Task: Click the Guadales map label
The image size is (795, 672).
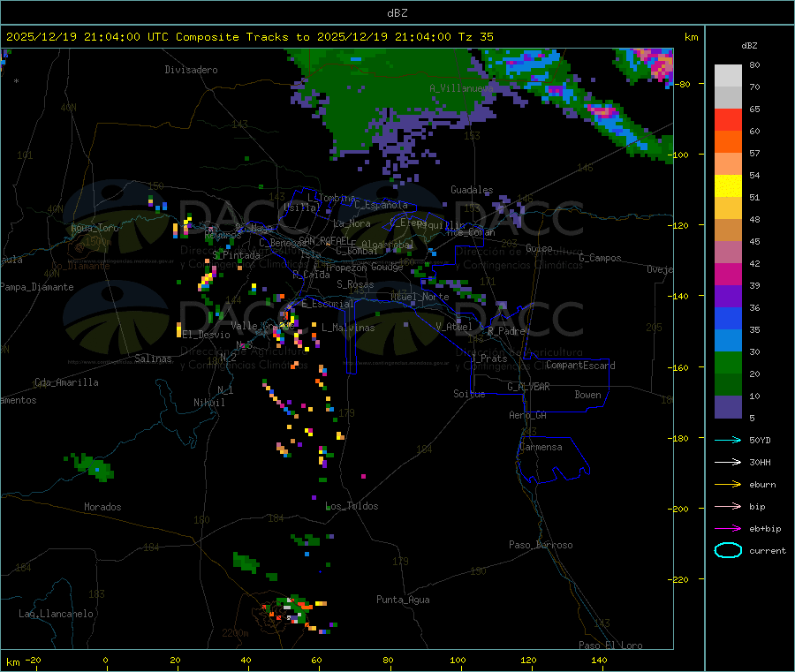Action: pos(472,190)
